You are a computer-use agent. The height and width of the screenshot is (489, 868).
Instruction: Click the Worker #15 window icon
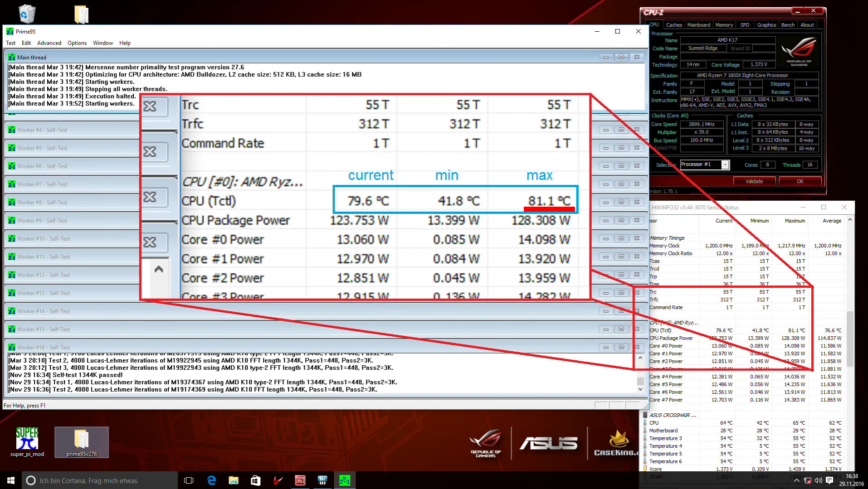tap(12, 329)
